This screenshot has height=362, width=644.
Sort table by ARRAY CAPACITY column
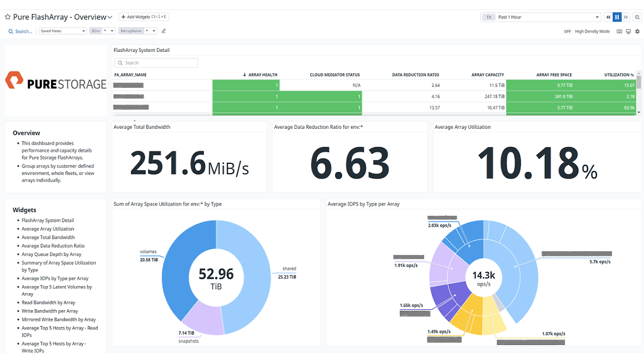coord(488,75)
